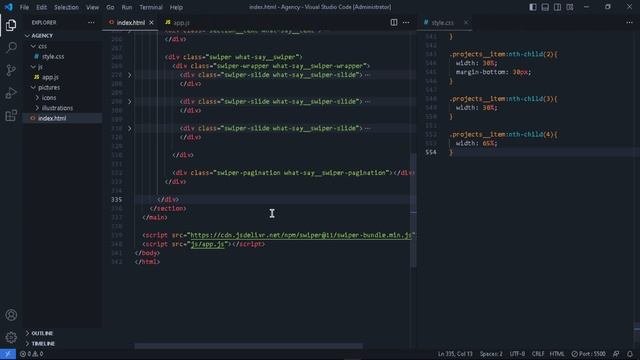Click the remote window status bar icon

click(x=8, y=354)
